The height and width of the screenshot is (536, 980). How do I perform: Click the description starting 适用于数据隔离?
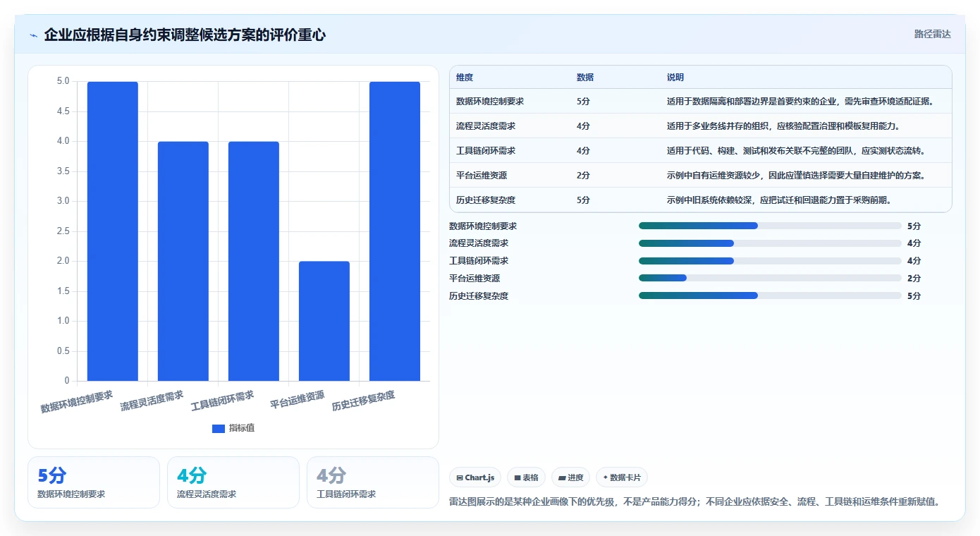coord(800,102)
